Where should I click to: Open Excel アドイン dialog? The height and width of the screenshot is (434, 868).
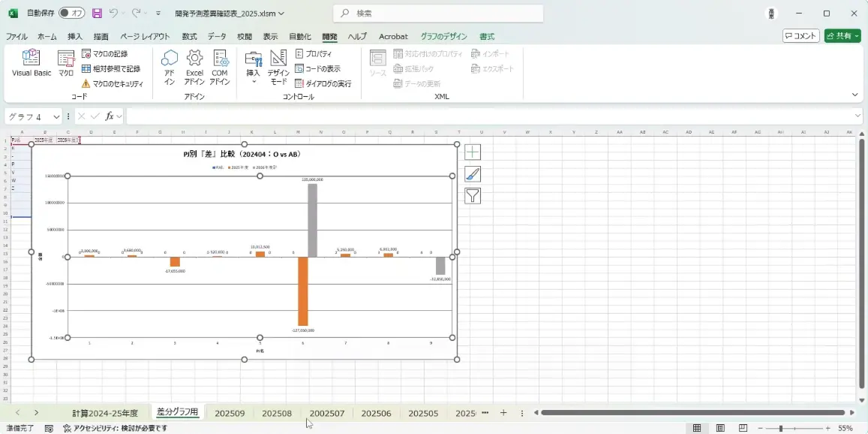click(x=194, y=67)
